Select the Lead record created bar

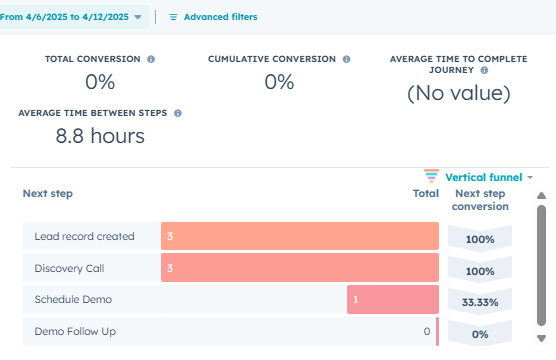point(300,236)
